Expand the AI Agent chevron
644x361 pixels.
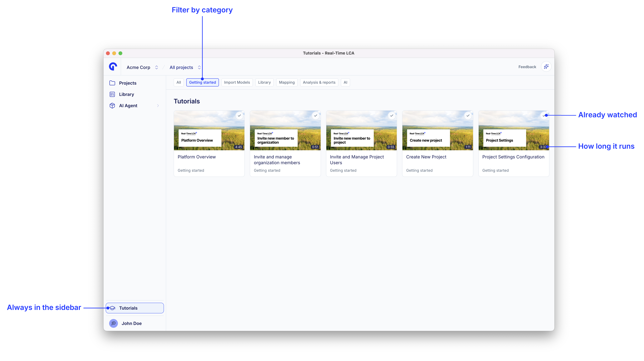[158, 106]
